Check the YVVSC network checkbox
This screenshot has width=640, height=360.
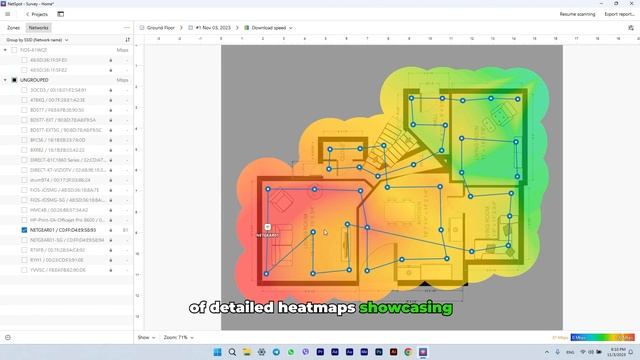point(24,270)
